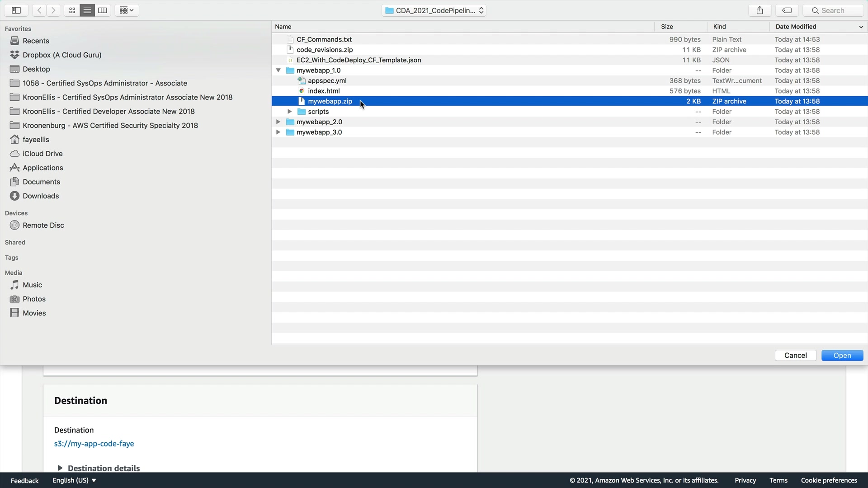Go back with the left chevron
This screenshot has width=868, height=488.
[39, 10]
